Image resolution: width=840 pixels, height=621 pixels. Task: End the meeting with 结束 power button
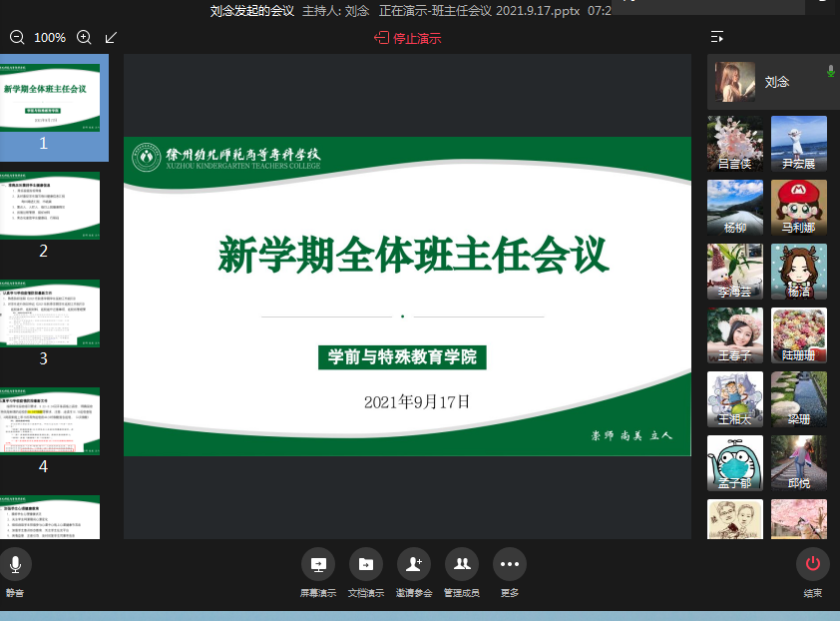pos(812,565)
